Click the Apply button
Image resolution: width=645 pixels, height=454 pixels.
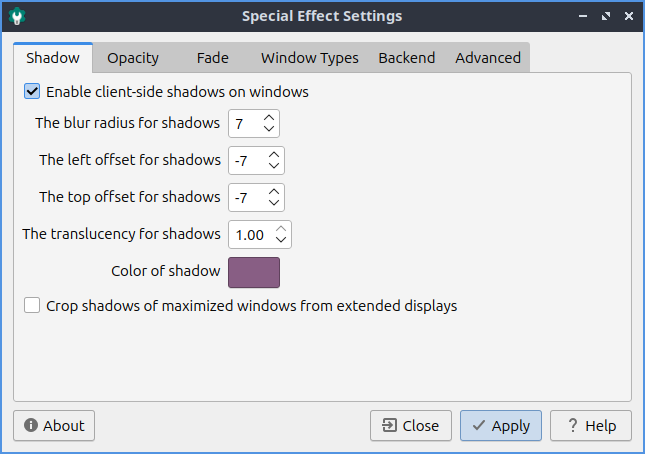(x=500, y=426)
